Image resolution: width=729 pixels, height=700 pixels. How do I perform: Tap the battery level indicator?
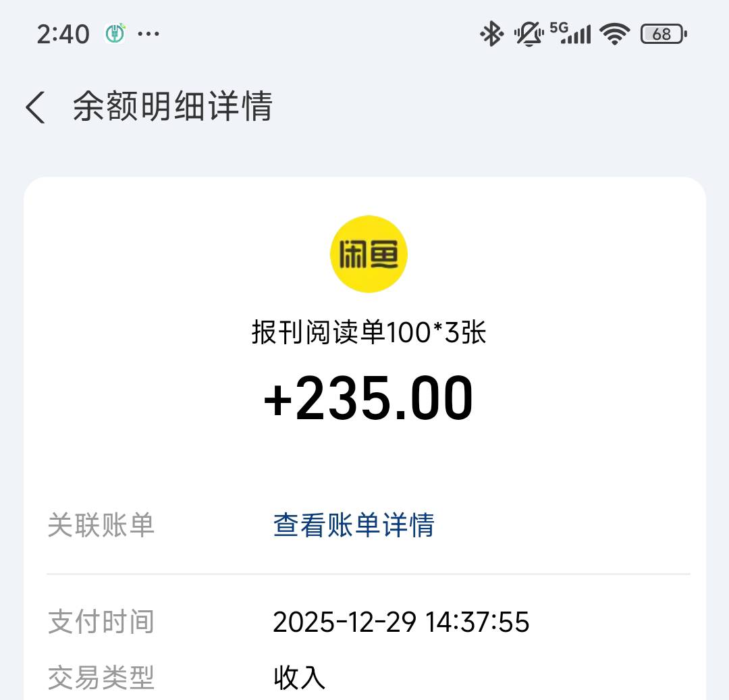coord(663,33)
